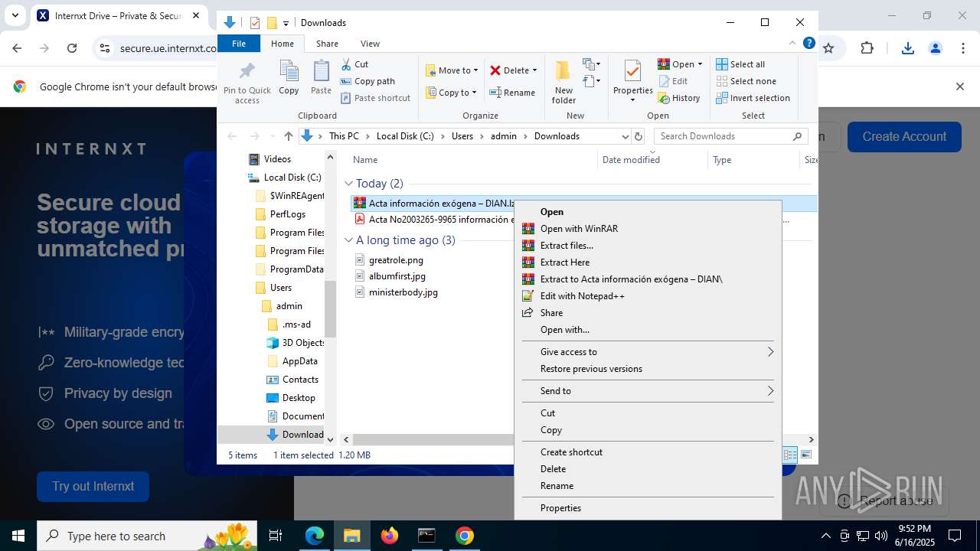Refresh the Downloads folder view
This screenshot has width=980, height=551.
point(639,136)
